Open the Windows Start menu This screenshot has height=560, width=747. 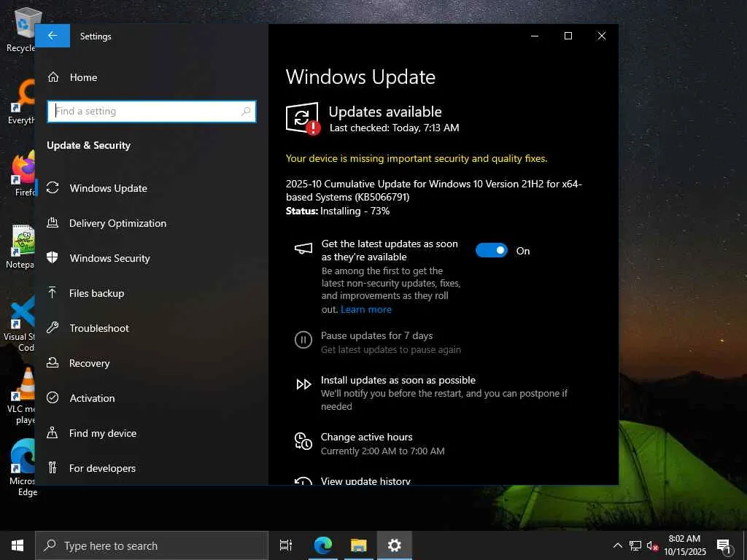[18, 545]
